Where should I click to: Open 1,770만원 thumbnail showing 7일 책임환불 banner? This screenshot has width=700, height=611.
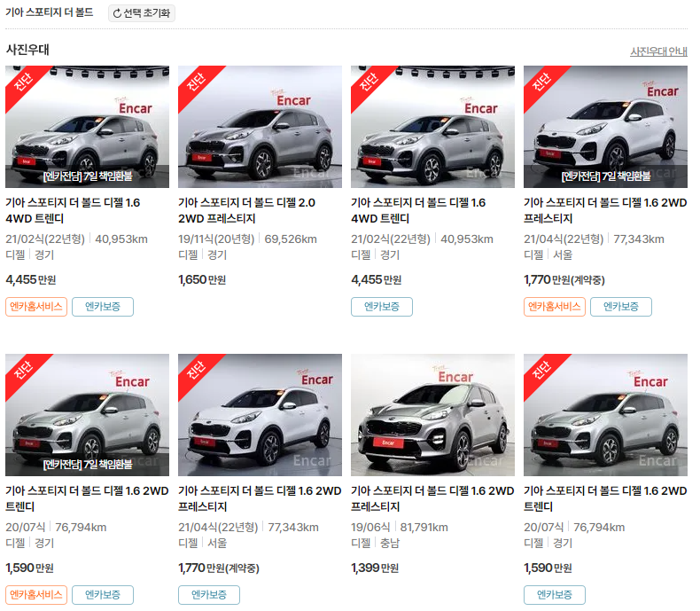(x=605, y=127)
